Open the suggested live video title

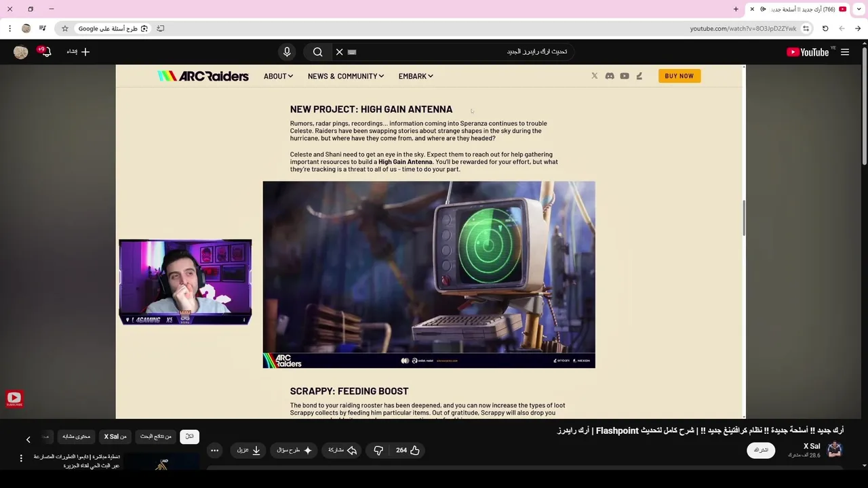tap(76, 461)
